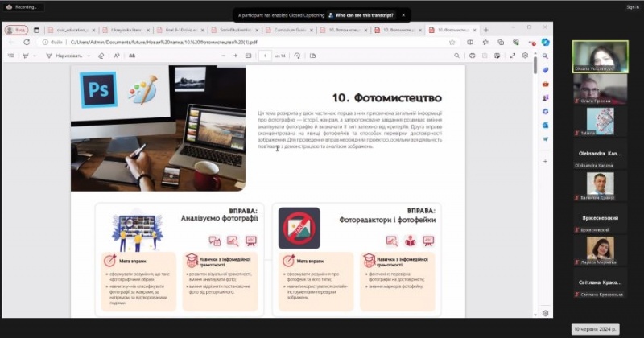Toggle fullscreen mode for the PDF

[x=513, y=56]
